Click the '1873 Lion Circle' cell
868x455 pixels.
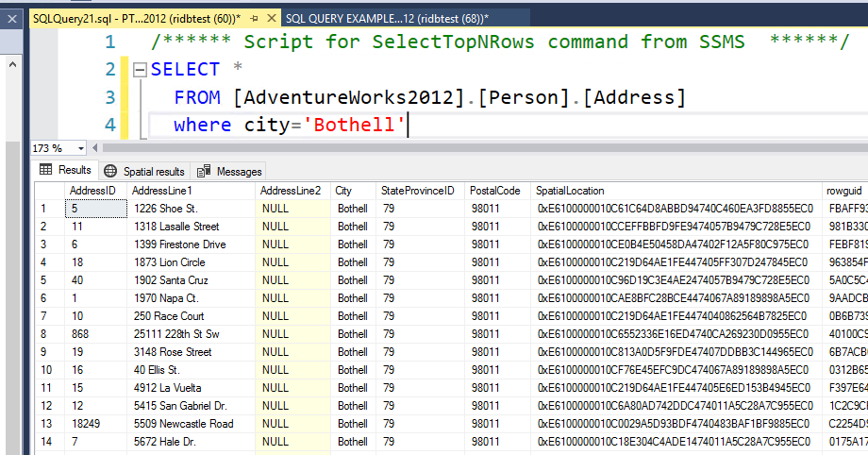pos(191,262)
